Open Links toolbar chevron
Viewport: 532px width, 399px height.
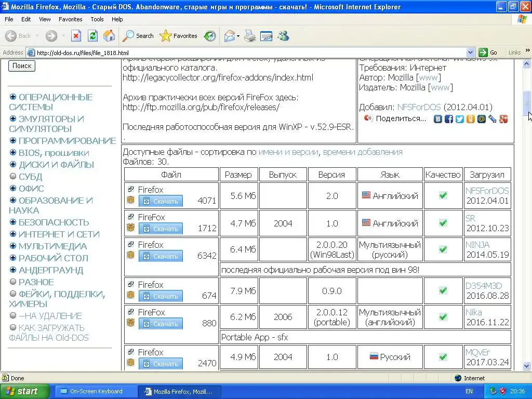pos(528,50)
